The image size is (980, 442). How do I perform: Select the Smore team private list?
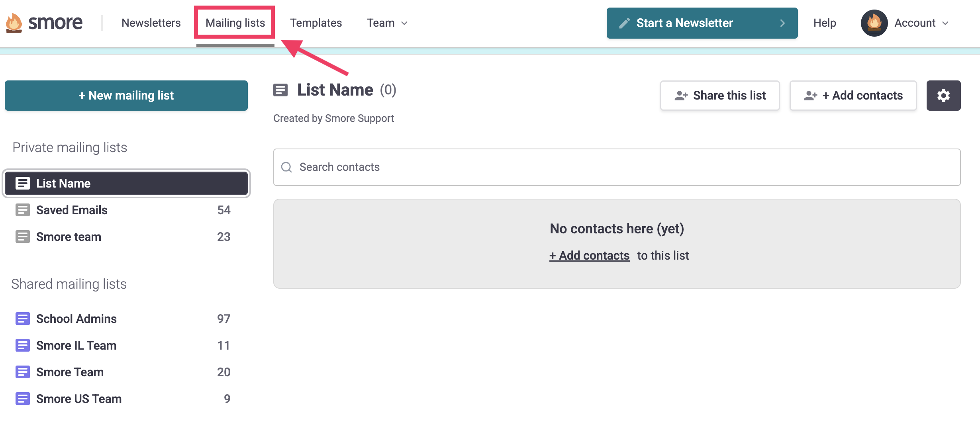68,237
